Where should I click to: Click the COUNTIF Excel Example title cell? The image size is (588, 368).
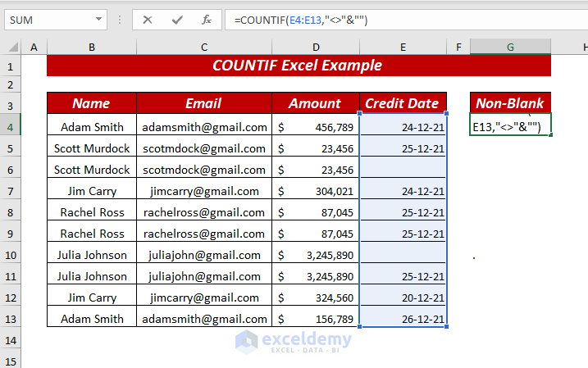299,66
